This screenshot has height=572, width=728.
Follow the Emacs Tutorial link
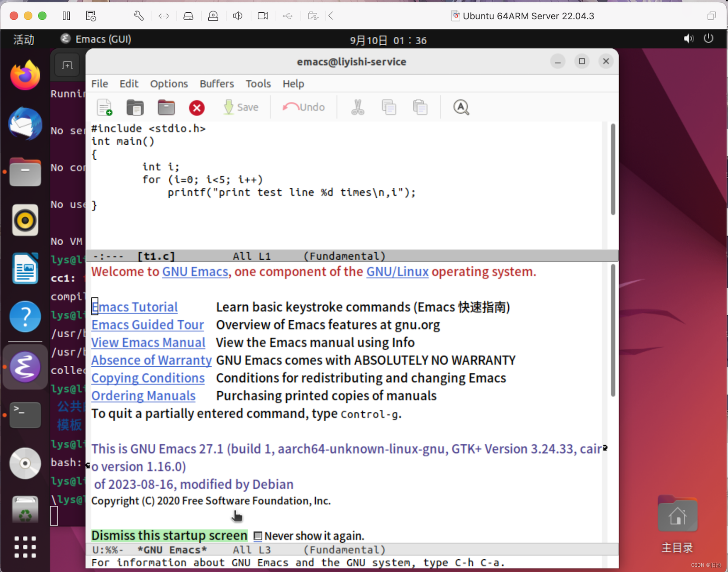[135, 307]
